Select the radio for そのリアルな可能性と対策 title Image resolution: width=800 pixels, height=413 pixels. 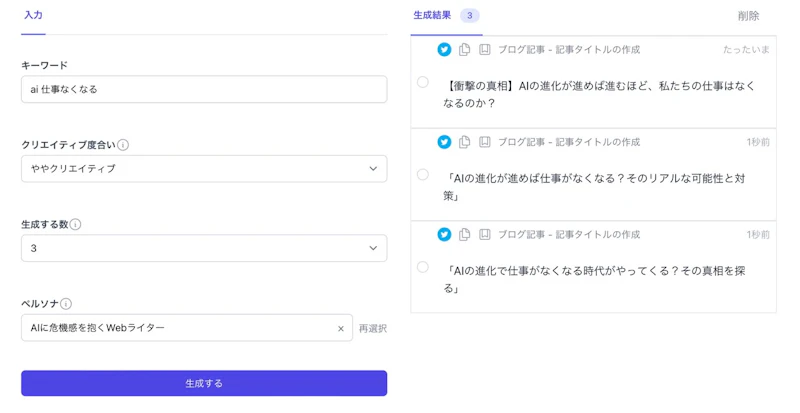(x=423, y=175)
